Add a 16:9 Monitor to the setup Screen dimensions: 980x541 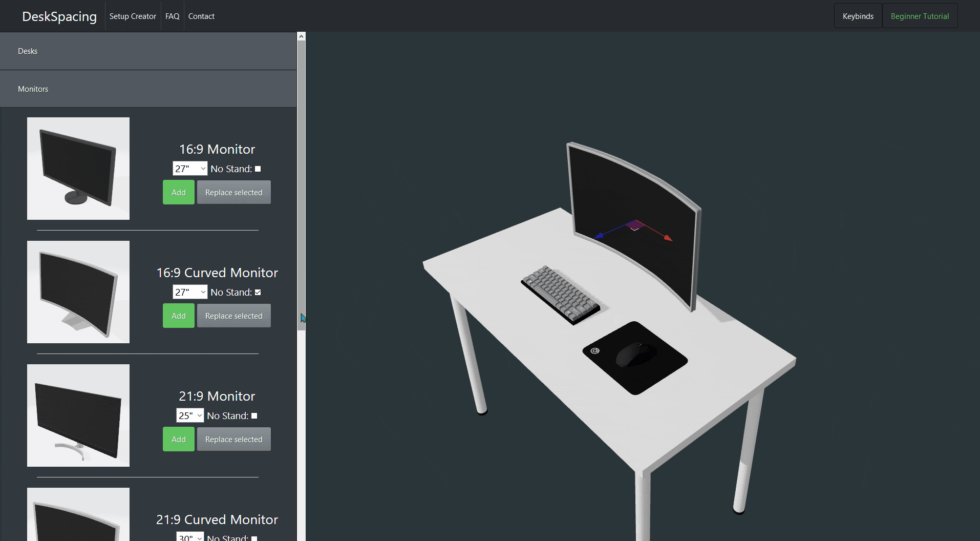pos(178,192)
